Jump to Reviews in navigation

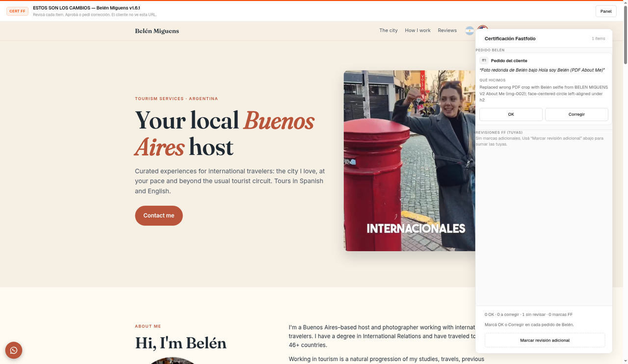(447, 30)
